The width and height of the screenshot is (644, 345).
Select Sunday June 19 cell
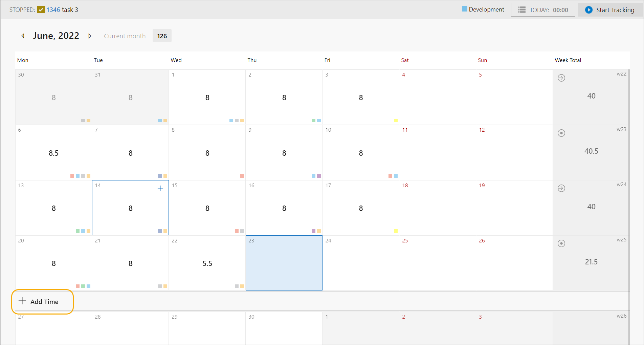(x=514, y=208)
